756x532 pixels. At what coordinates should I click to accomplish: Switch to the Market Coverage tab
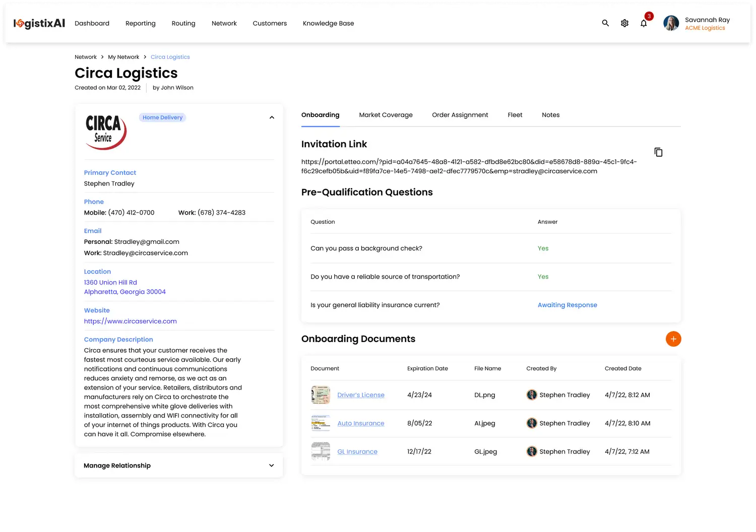coord(386,115)
